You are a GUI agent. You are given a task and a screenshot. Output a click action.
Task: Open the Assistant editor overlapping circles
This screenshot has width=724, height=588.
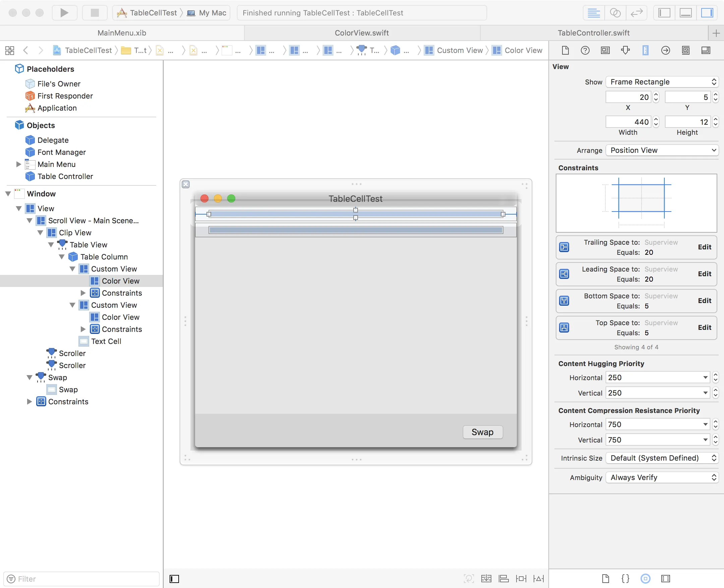click(x=615, y=13)
